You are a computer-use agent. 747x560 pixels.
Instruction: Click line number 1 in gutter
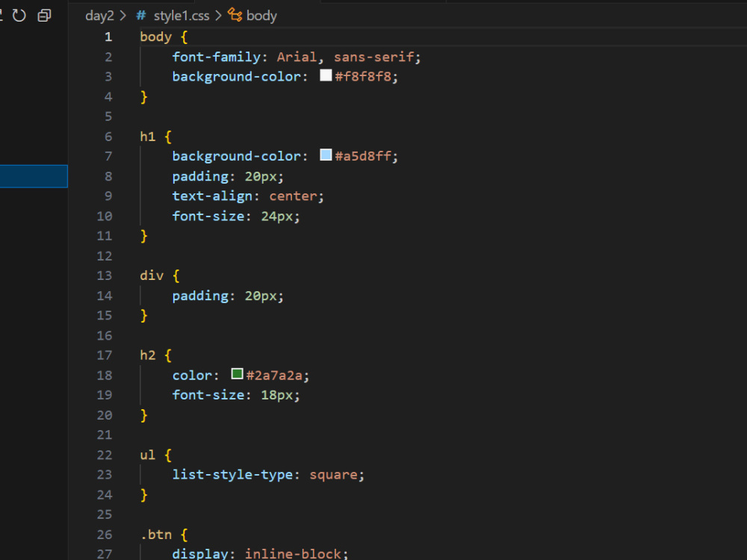point(108,37)
